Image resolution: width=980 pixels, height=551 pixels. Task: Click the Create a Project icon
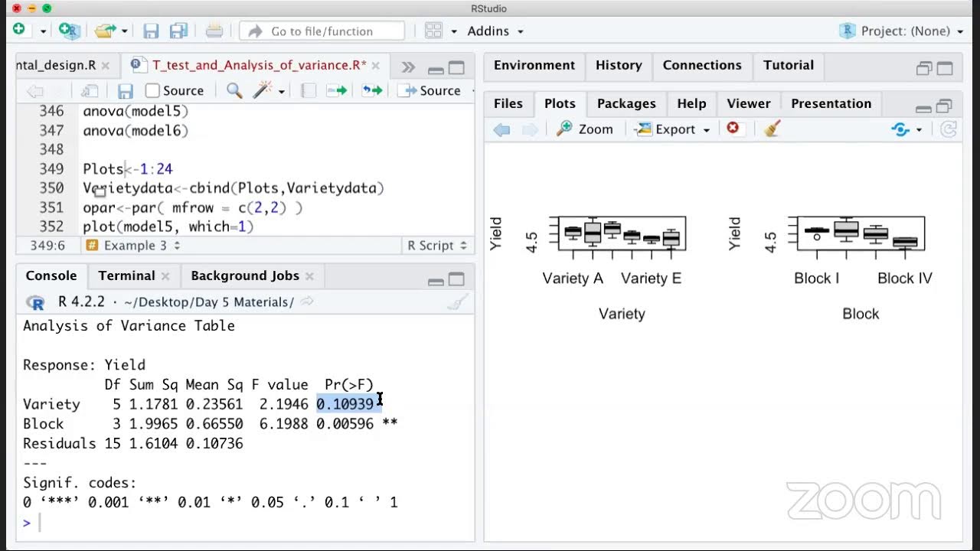(x=69, y=31)
